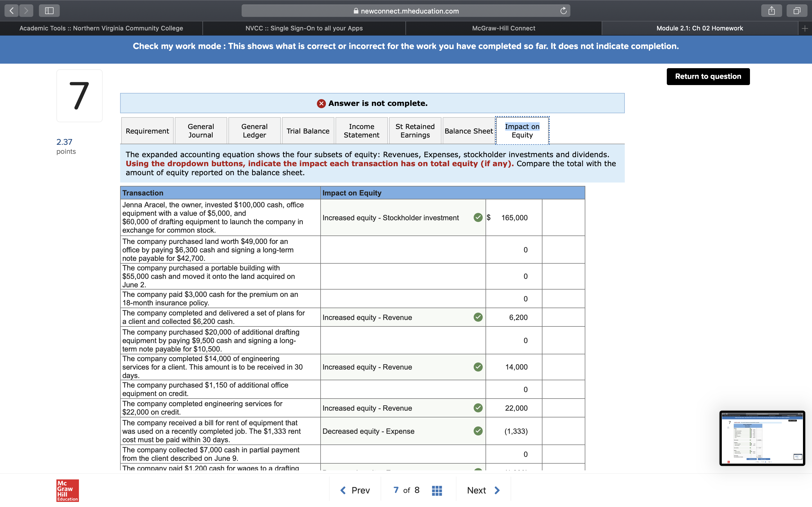Open new tab with plus icon

pyautogui.click(x=805, y=28)
